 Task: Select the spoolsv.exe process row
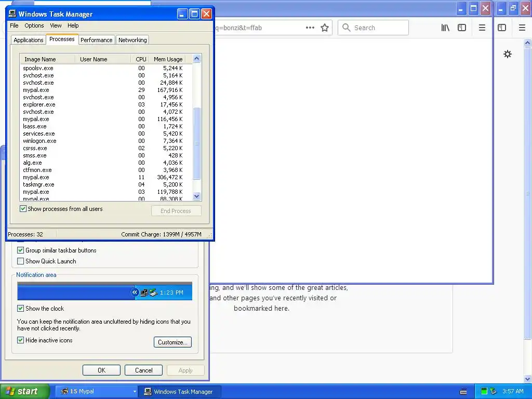click(106, 68)
